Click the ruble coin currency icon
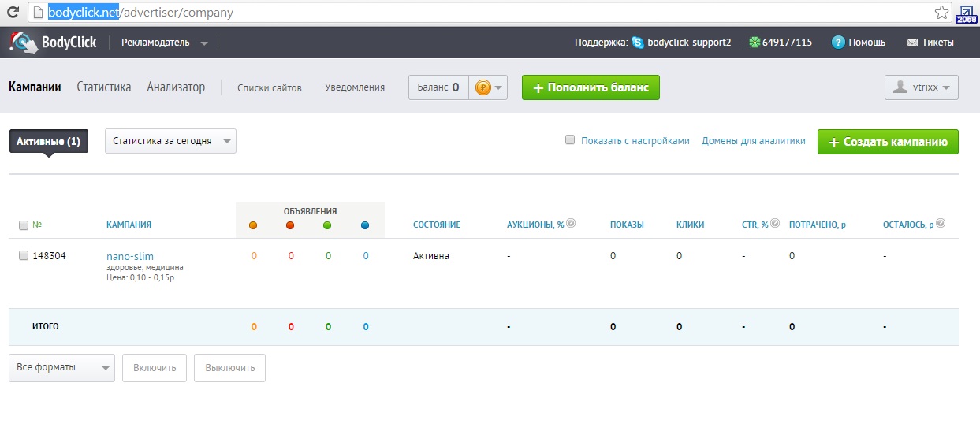Image resolution: width=980 pixels, height=442 pixels. point(483,87)
